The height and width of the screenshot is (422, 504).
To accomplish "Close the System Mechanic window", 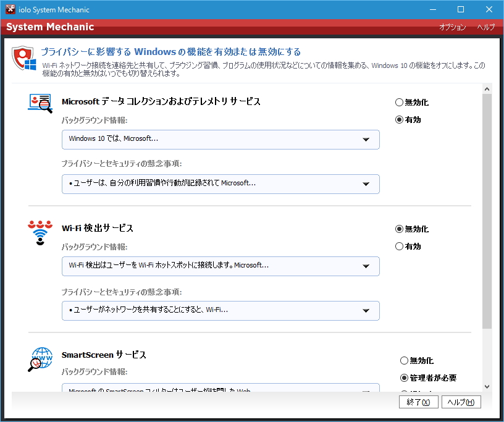I will coord(489,9).
